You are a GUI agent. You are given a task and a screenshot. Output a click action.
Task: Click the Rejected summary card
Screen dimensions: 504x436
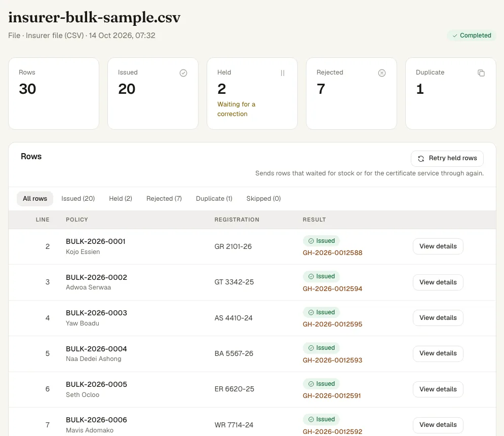[x=352, y=94]
